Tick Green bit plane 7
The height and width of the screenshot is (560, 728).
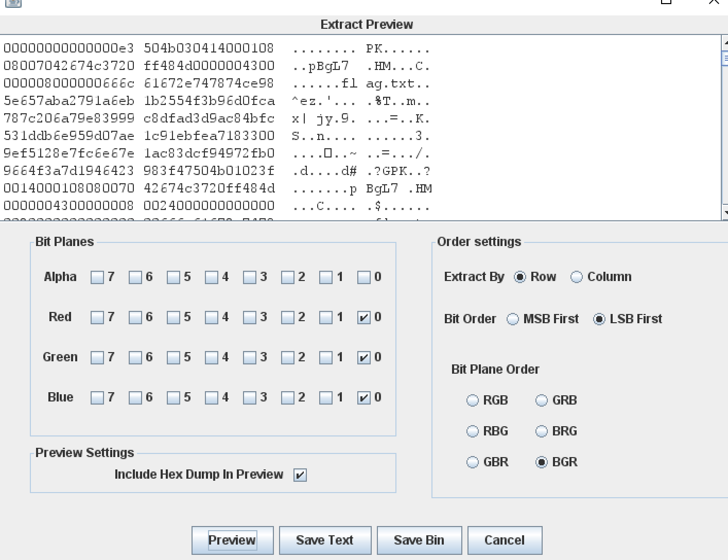point(97,358)
